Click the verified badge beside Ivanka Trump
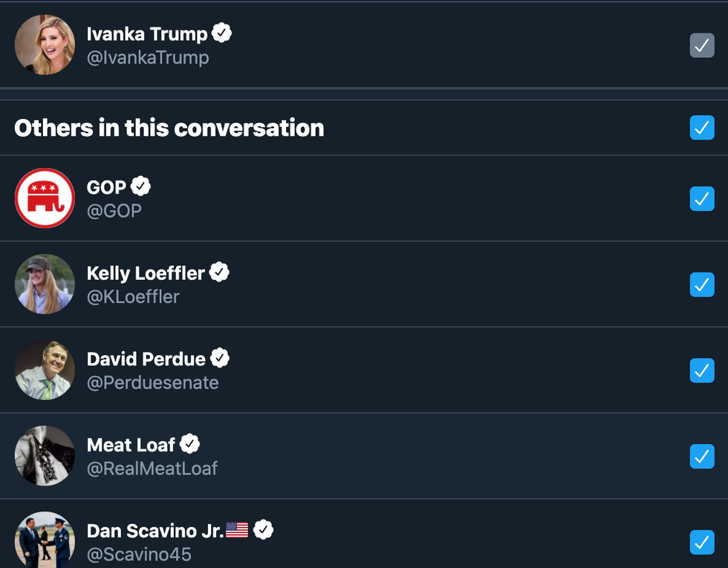Screen dimensions: 728x568 [x=221, y=33]
